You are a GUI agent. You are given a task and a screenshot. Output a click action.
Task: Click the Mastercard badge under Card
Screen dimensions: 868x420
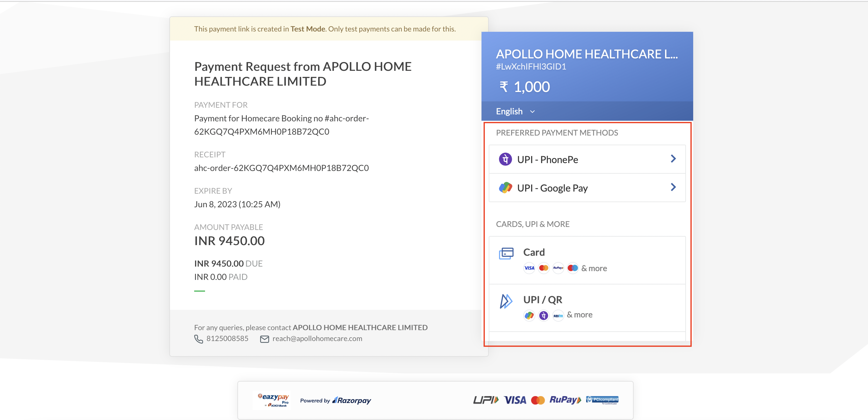pyautogui.click(x=544, y=268)
